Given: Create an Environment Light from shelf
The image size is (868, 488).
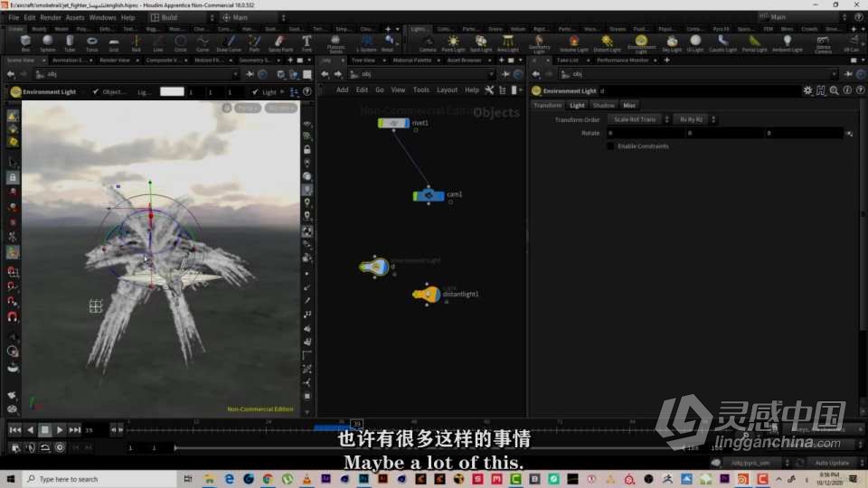Looking at the screenshot, I should click(641, 43).
